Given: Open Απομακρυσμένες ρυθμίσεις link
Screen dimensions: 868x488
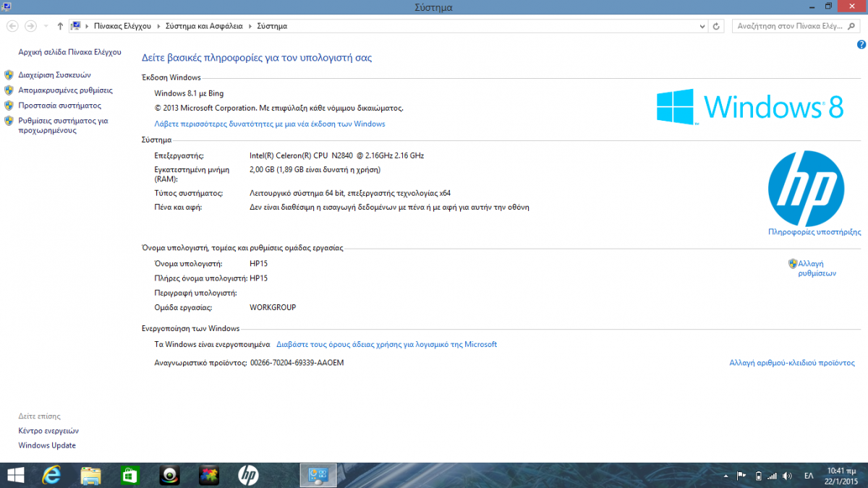Looking at the screenshot, I should tap(65, 90).
